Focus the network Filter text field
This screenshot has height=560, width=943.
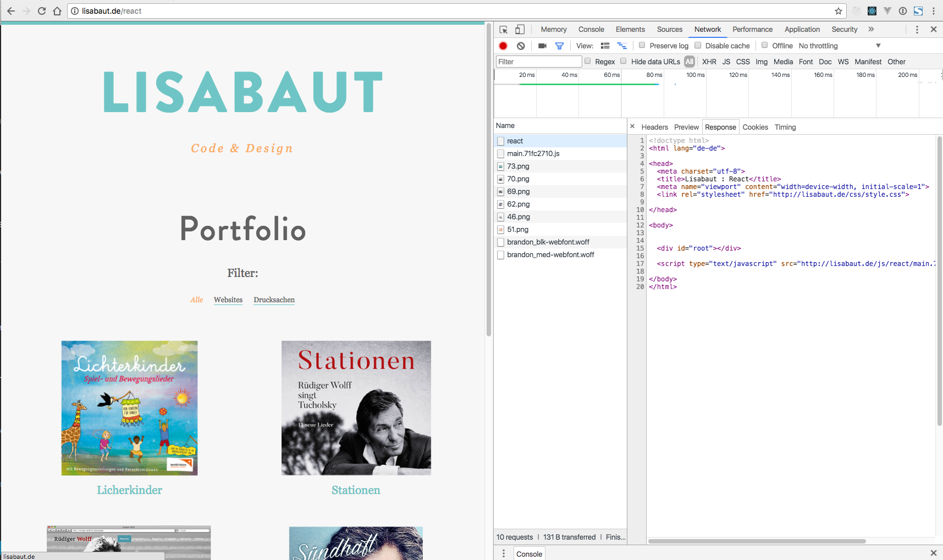539,62
